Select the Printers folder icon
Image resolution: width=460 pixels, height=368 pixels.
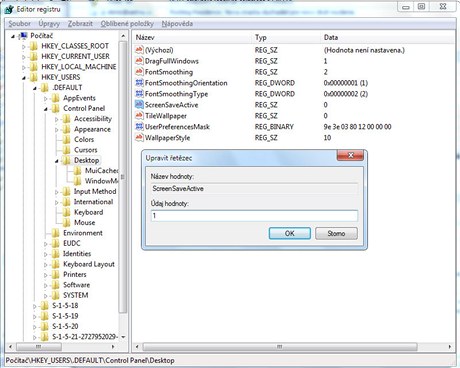(56, 274)
